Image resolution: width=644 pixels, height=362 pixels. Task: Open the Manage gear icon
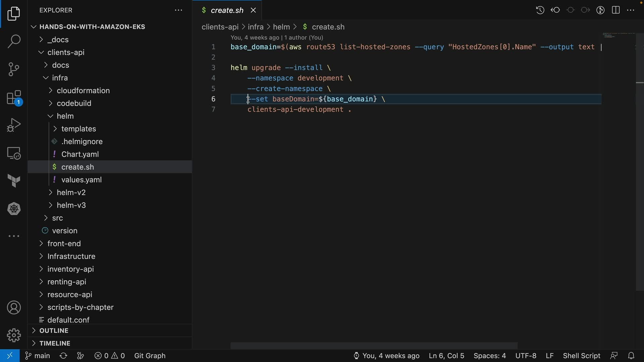click(14, 335)
